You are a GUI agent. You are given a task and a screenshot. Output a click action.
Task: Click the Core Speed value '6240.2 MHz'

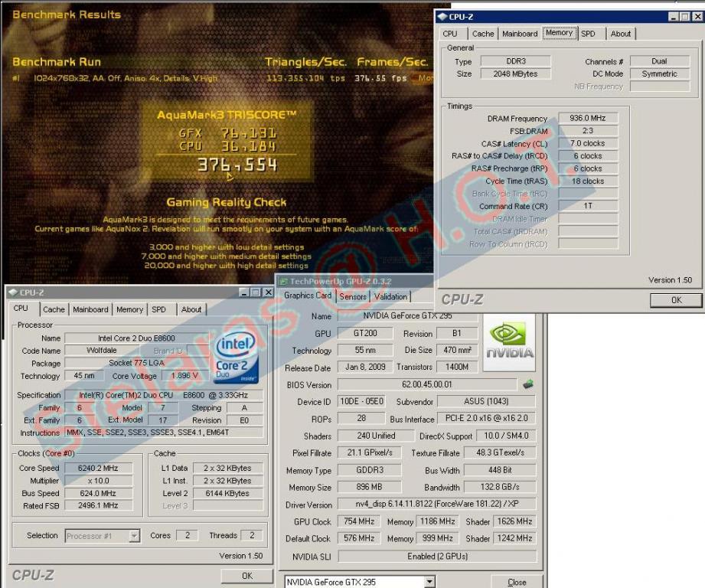(x=99, y=468)
